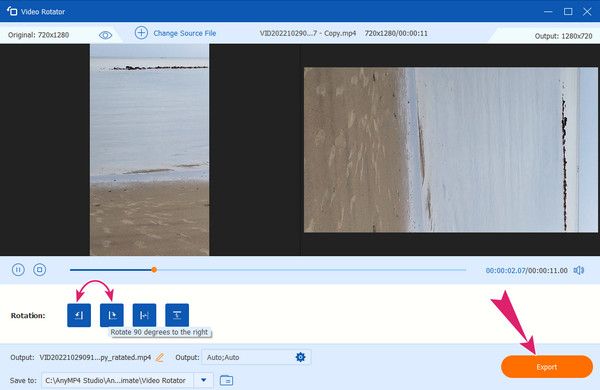This screenshot has height=390, width=600.
Task: Toggle original preview eye icon
Action: 105,35
